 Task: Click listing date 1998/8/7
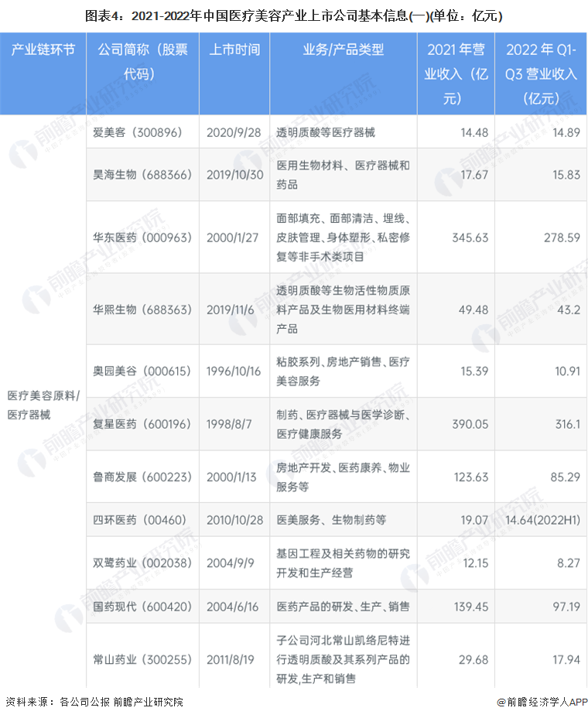pos(229,424)
